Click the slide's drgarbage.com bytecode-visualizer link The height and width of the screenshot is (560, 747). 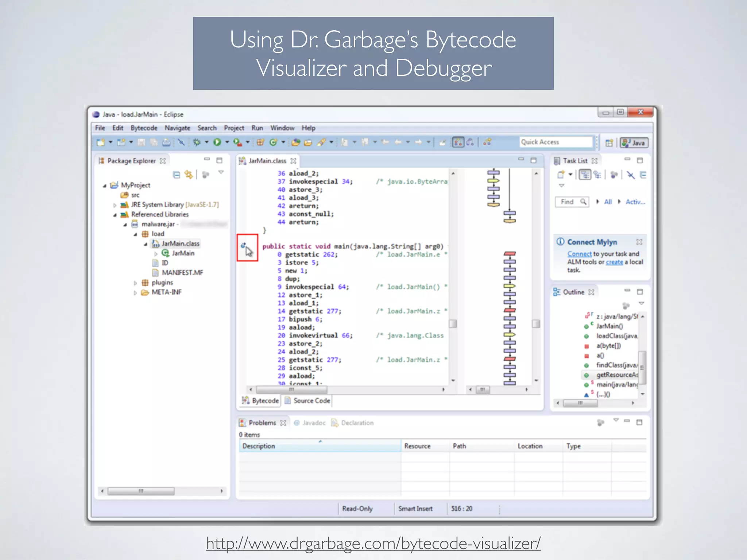pyautogui.click(x=373, y=544)
